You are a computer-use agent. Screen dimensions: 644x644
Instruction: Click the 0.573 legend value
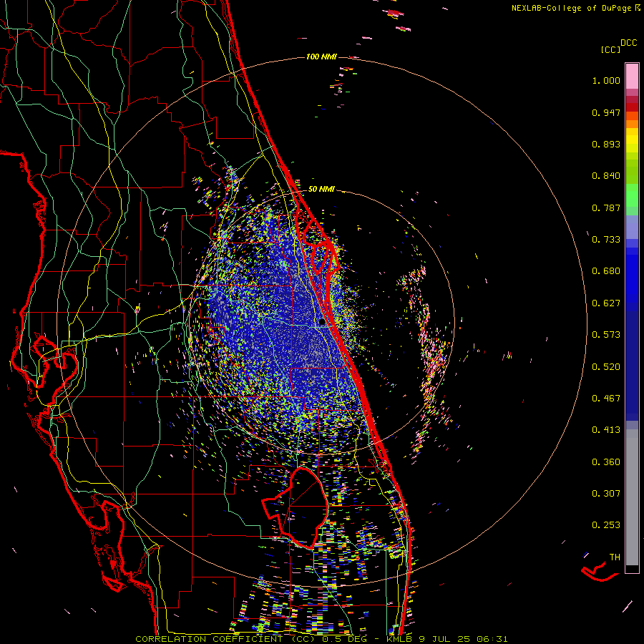pyautogui.click(x=606, y=335)
